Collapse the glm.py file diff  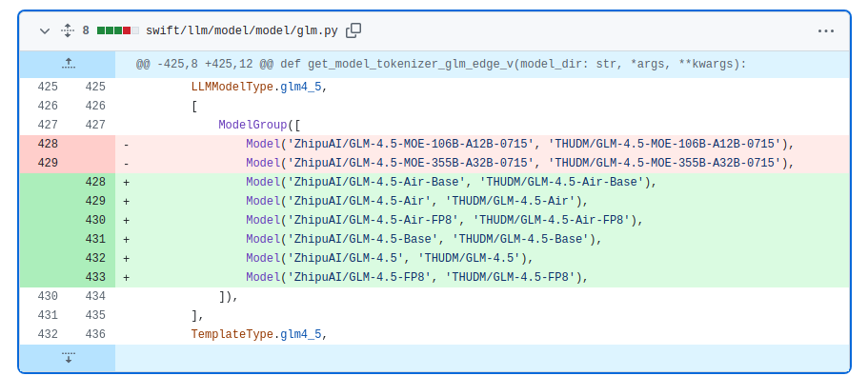(x=45, y=31)
